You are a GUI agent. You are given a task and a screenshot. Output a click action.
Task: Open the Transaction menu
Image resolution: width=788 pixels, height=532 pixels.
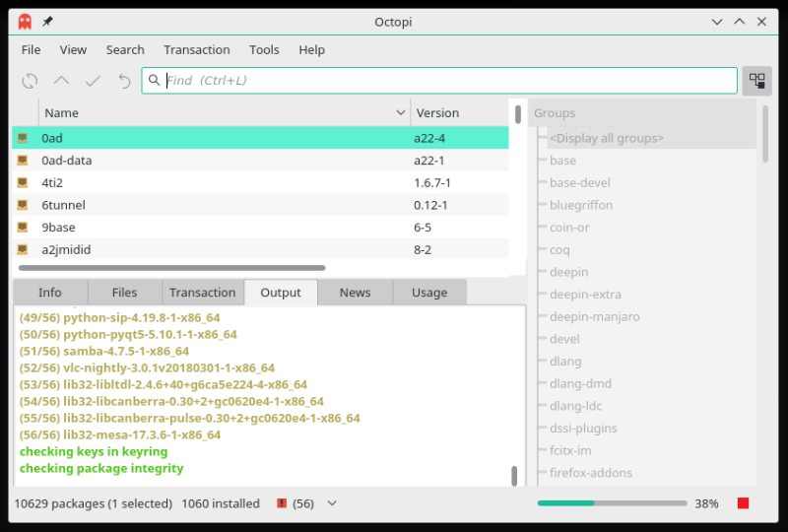point(196,50)
